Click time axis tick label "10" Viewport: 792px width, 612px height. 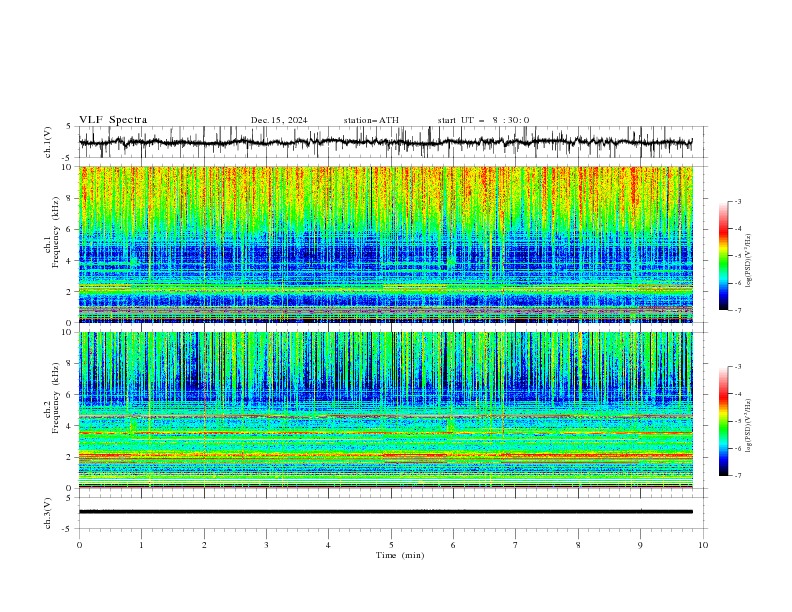pyautogui.click(x=703, y=545)
